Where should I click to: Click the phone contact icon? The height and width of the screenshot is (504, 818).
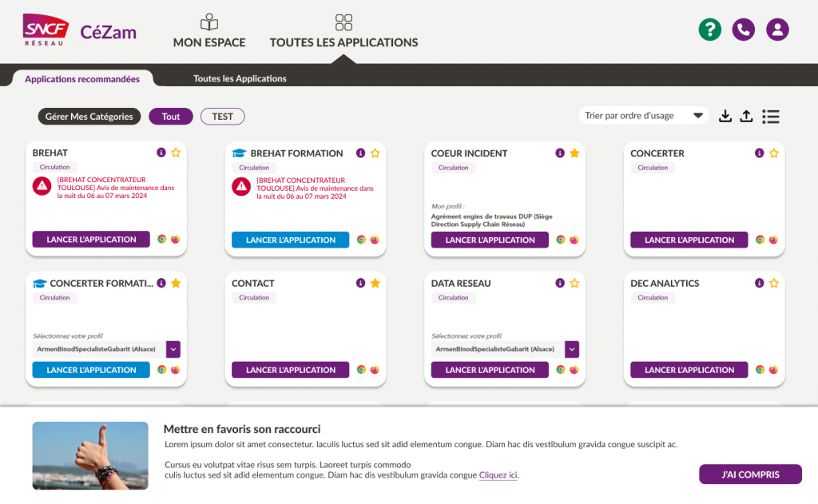(744, 30)
